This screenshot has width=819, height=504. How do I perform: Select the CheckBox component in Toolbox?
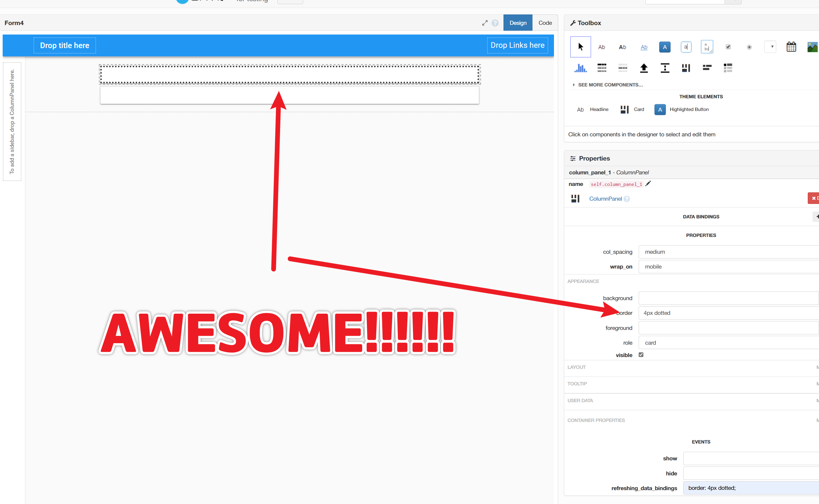tap(728, 47)
